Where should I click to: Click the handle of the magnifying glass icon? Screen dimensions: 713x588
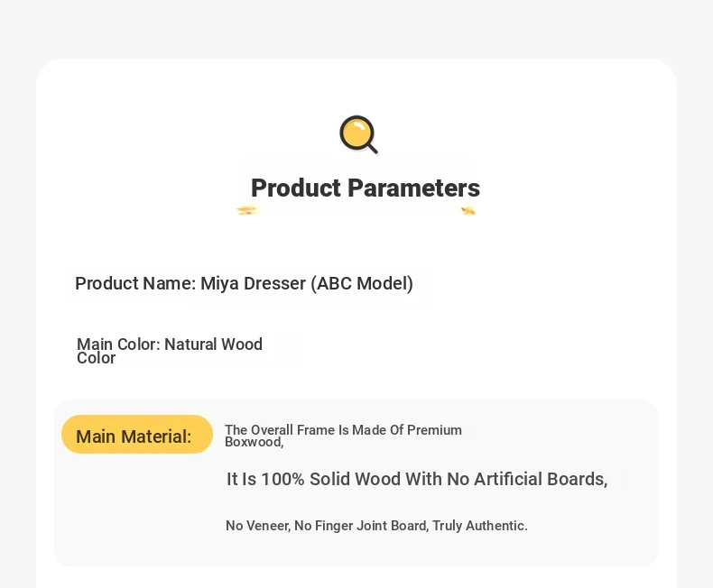372,148
